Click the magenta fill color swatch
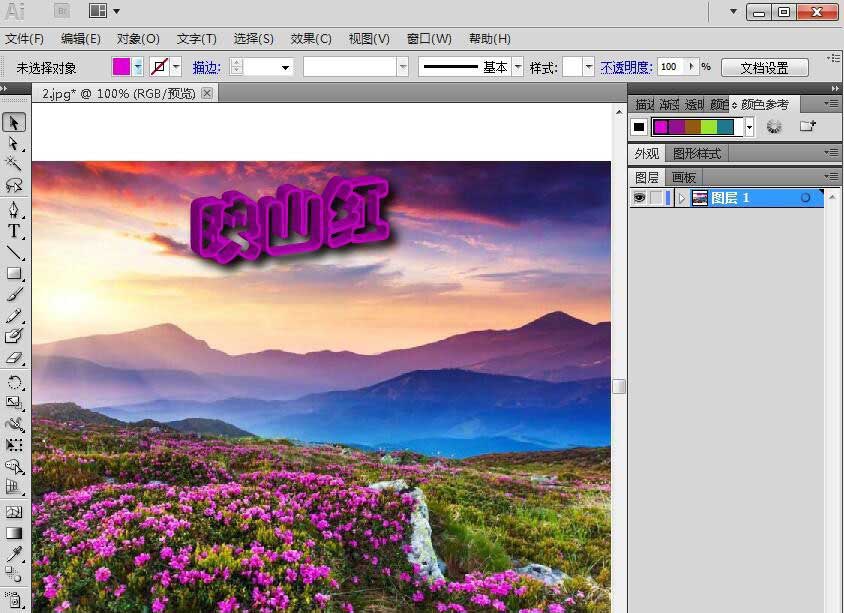 [121, 67]
